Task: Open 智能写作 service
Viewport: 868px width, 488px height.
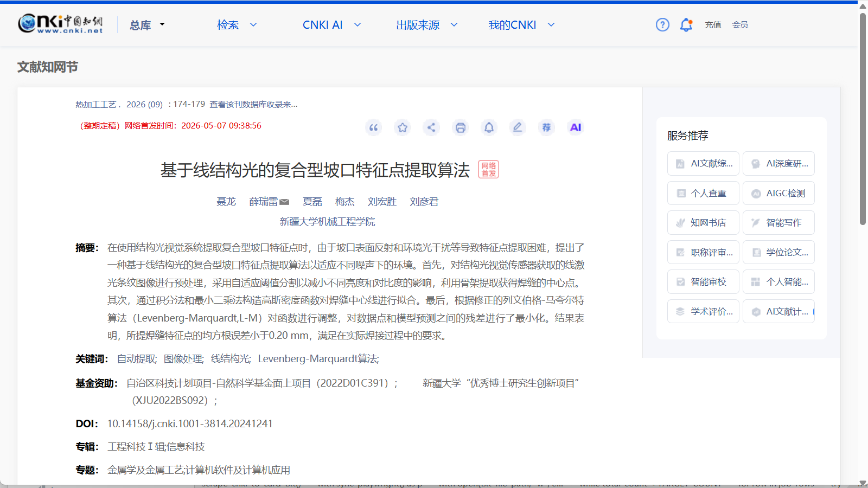Action: coord(778,222)
